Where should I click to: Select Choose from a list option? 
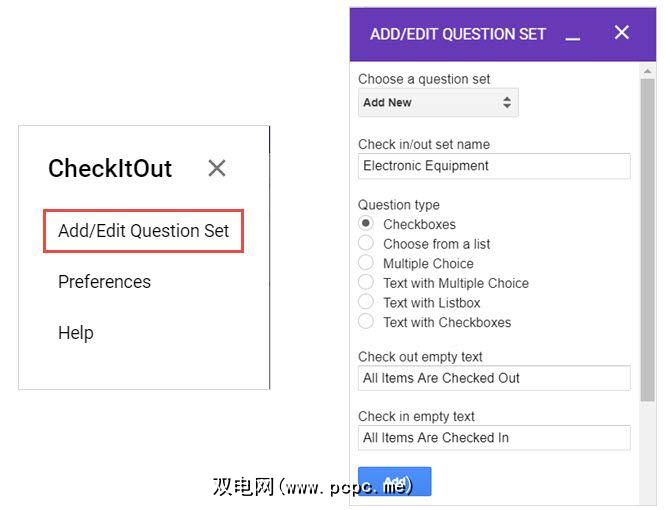[366, 244]
